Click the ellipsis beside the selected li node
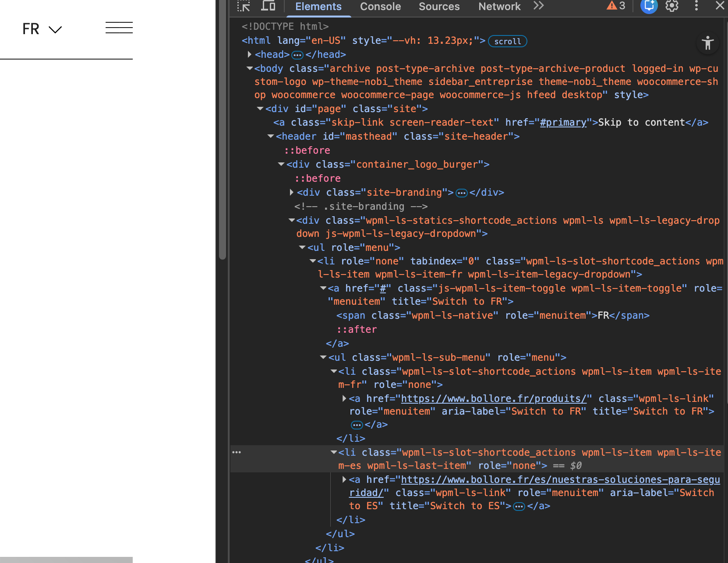728x563 pixels. coord(237,452)
